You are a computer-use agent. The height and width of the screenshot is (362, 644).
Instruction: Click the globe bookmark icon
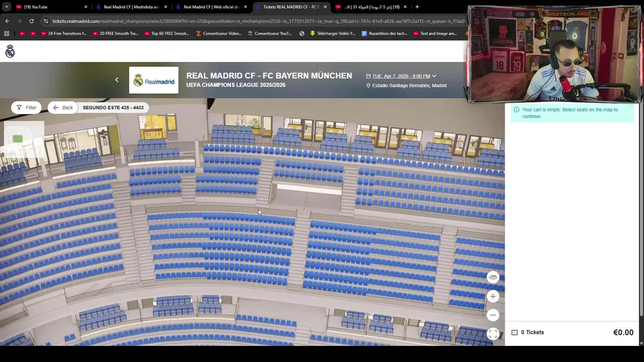(302, 34)
